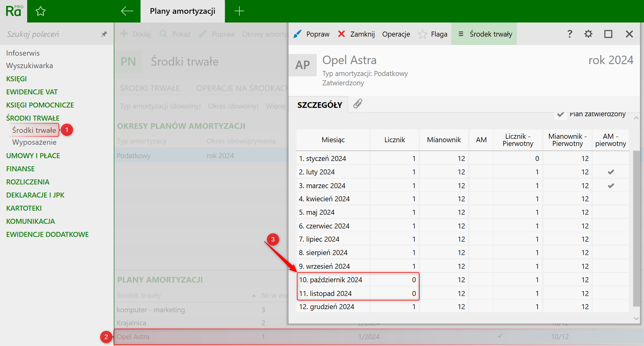Open the Środek trwały dropdown menu
This screenshot has width=644, height=346.
(x=484, y=34)
